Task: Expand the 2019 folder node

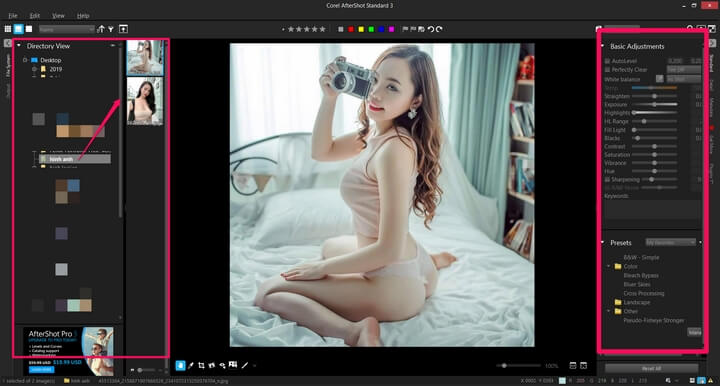Action: click(x=34, y=69)
